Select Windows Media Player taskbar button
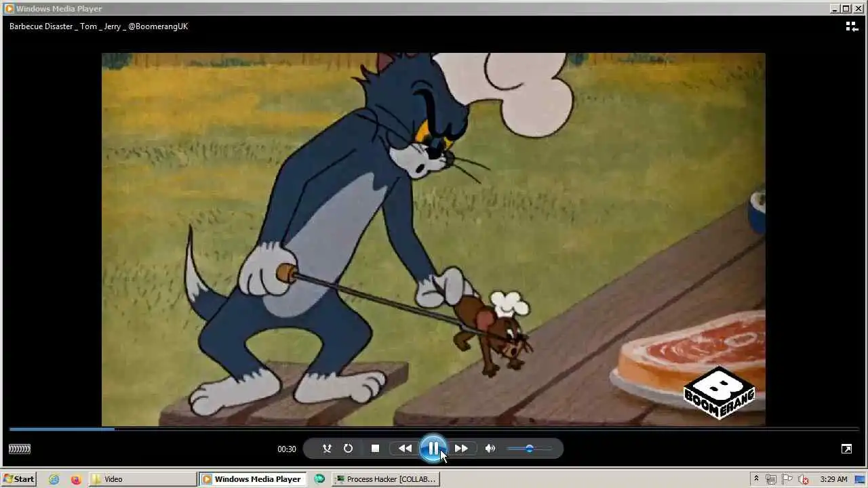 point(253,479)
